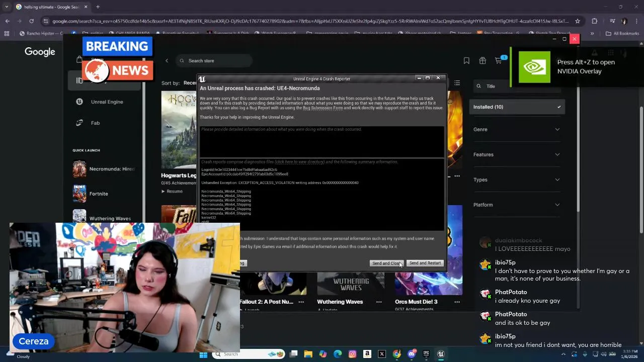
Task: Open Sort by dropdown in library
Action: click(180, 83)
